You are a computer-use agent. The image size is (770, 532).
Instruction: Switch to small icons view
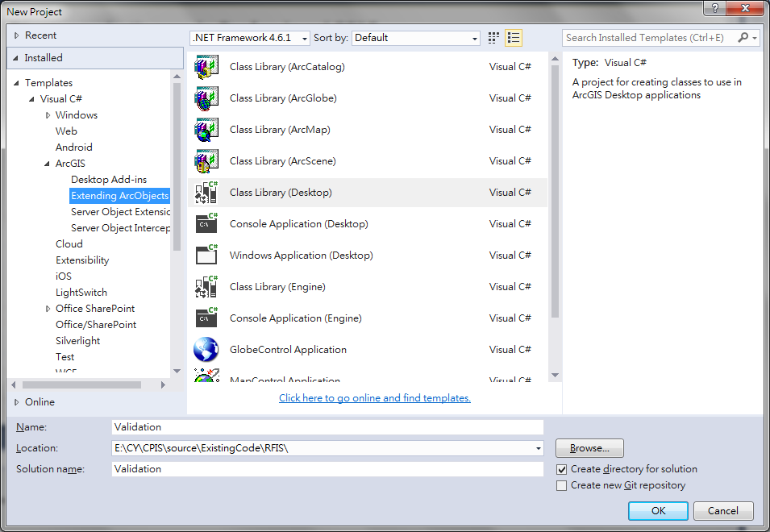pyautogui.click(x=493, y=38)
